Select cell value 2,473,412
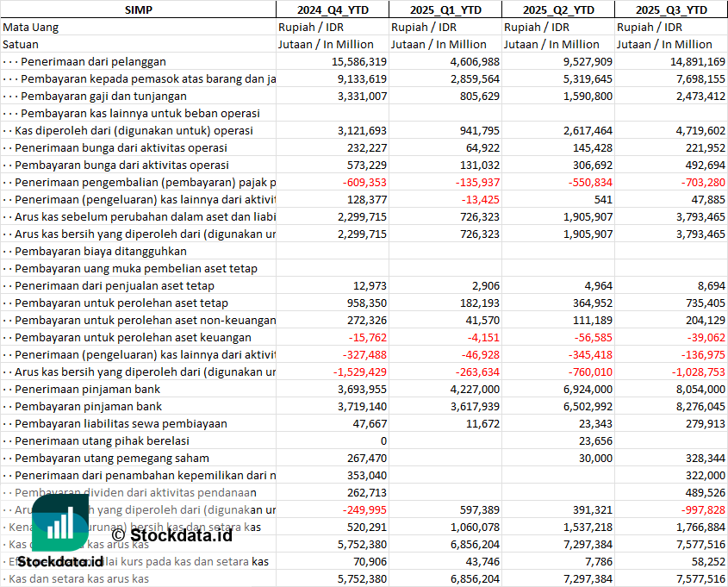The height and width of the screenshot is (587, 728). (700, 97)
